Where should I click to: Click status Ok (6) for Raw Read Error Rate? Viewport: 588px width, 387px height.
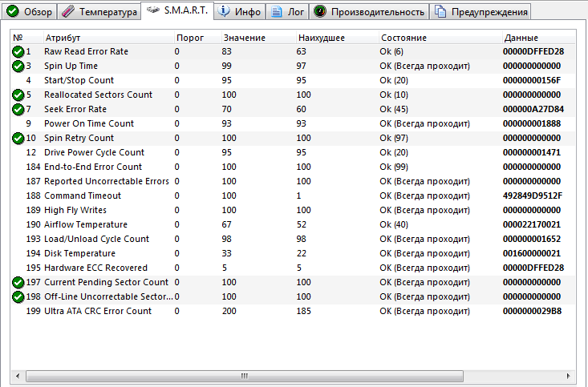point(391,52)
